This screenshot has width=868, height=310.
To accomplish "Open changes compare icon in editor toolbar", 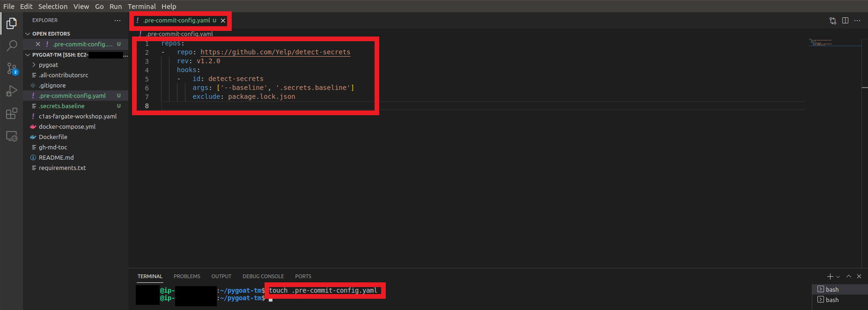I will coord(833,21).
